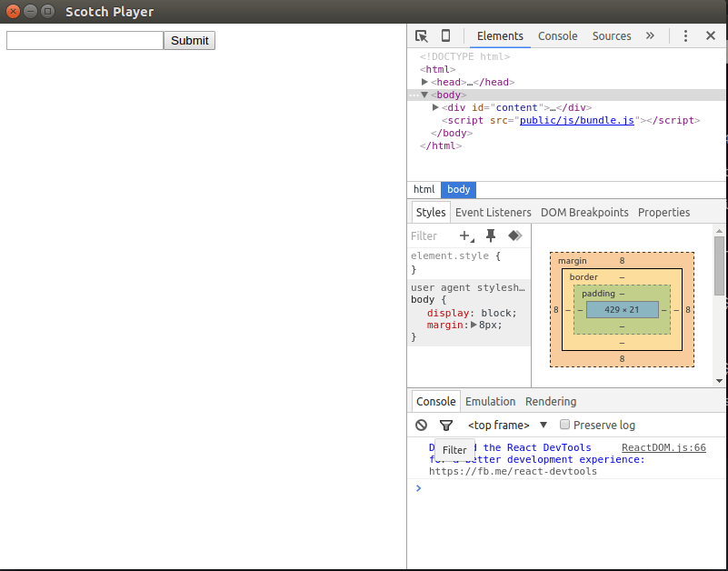Select the html tag line

438,69
